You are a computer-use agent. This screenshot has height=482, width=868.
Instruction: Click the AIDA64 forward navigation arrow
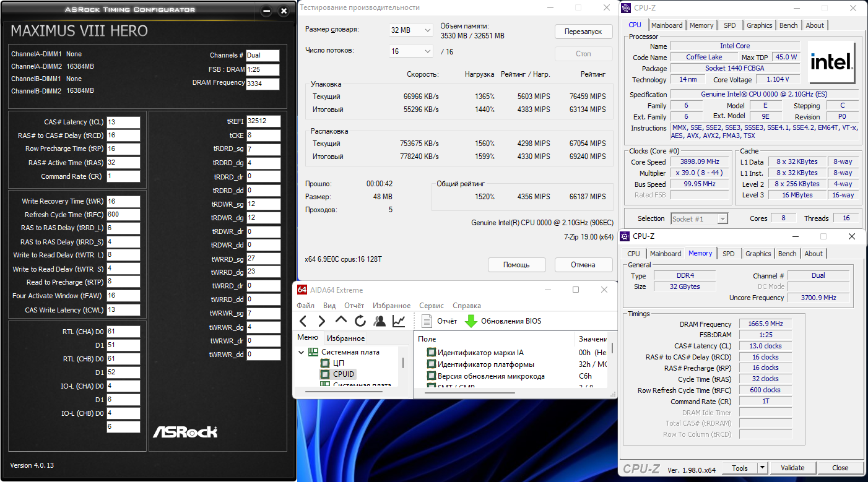point(321,321)
